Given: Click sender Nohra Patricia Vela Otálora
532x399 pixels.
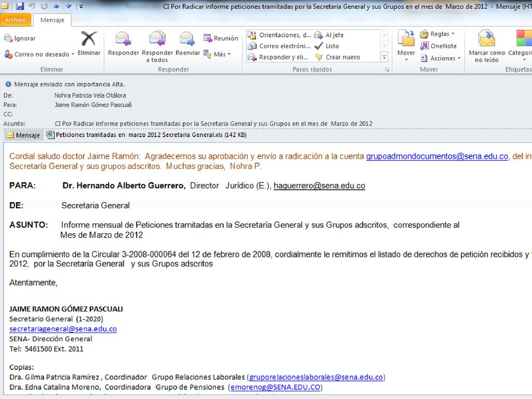Looking at the screenshot, I should [x=90, y=96].
